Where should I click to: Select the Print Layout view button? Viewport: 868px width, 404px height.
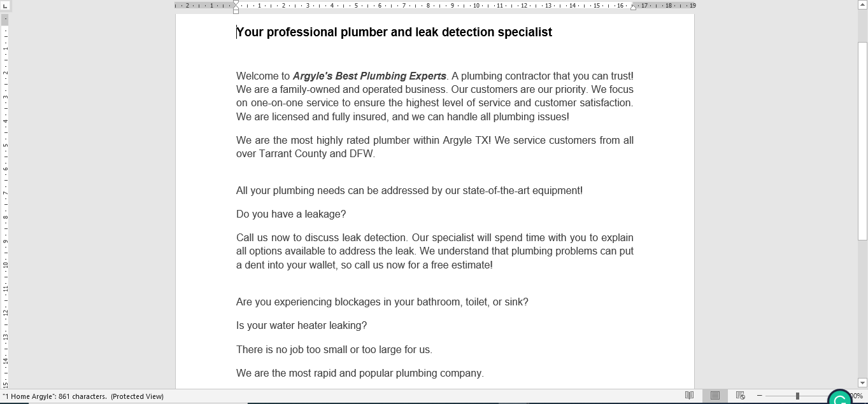(715, 396)
